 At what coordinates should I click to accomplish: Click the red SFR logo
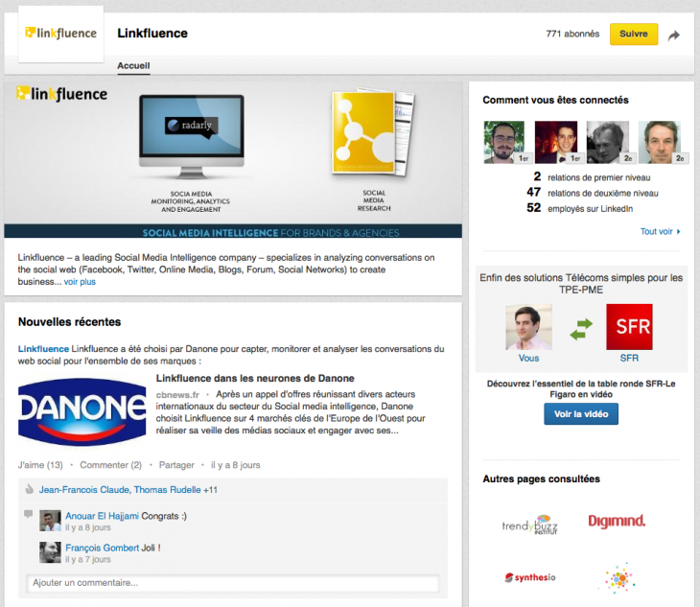(629, 327)
